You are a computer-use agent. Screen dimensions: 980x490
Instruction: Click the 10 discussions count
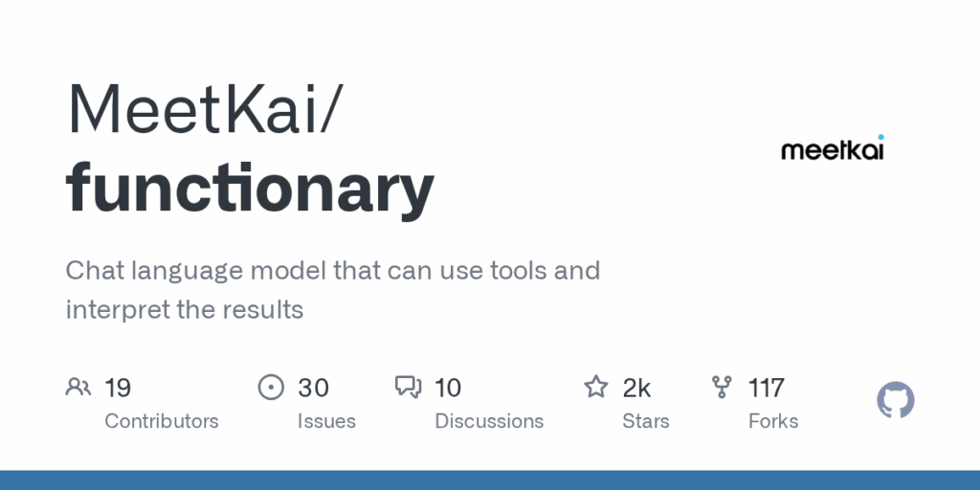pyautogui.click(x=448, y=388)
